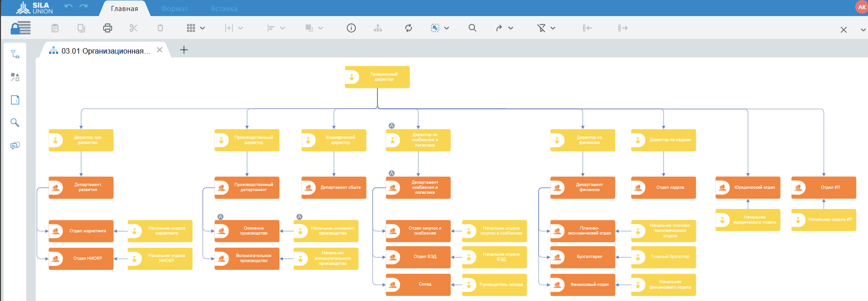Open the document properties icon in sidebar

pos(15,100)
